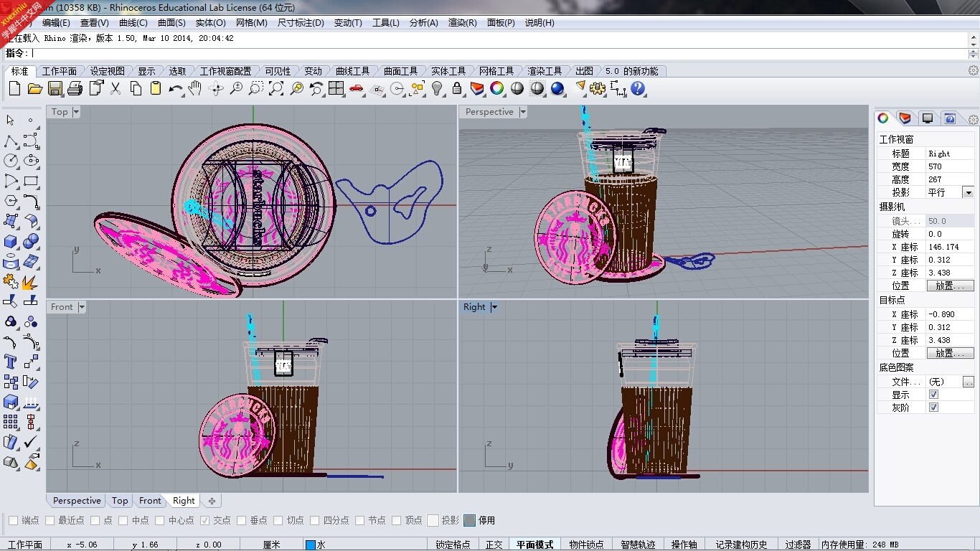The image size is (980, 551).
Task: Click the 放置... button under 目标点
Action: point(951,353)
